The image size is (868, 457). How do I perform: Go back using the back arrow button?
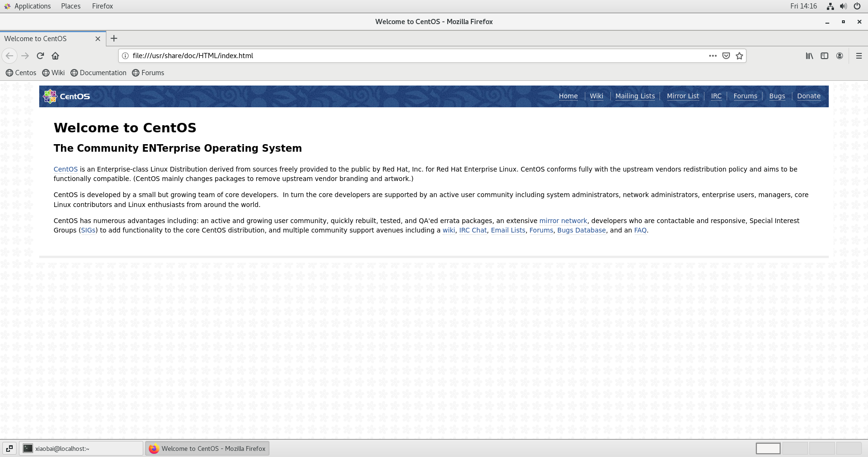[9, 56]
